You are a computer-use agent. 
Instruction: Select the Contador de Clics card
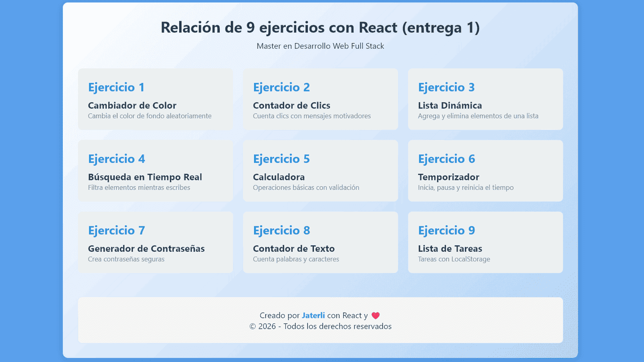coord(320,99)
